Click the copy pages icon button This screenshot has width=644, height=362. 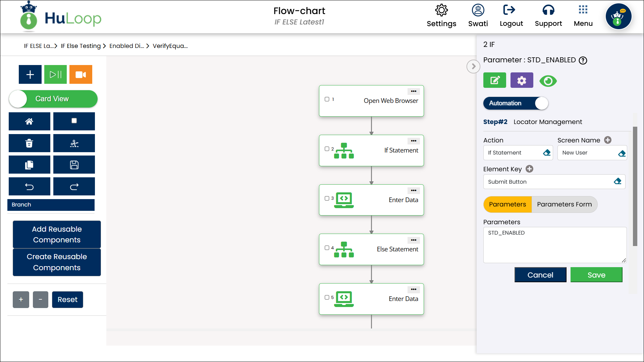[29, 165]
